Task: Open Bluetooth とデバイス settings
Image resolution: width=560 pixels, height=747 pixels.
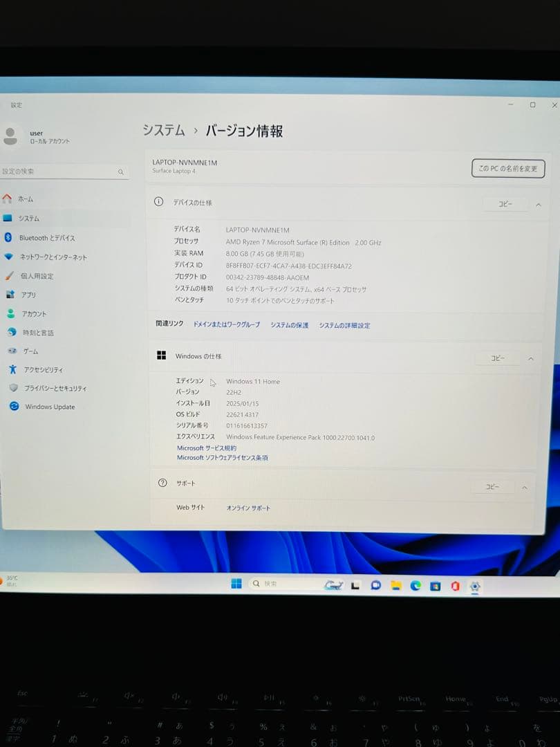Action: coord(45,237)
